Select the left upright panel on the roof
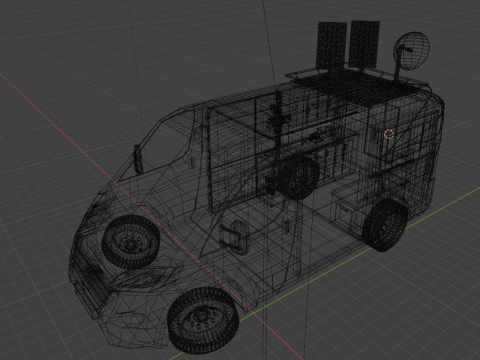Image resolution: width=480 pixels, height=360 pixels. click(332, 45)
